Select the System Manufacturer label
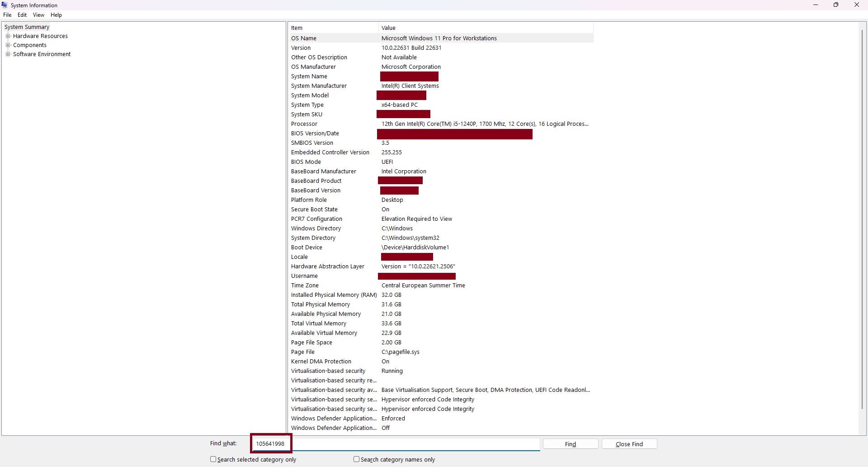This screenshot has width=868, height=467. pos(319,86)
